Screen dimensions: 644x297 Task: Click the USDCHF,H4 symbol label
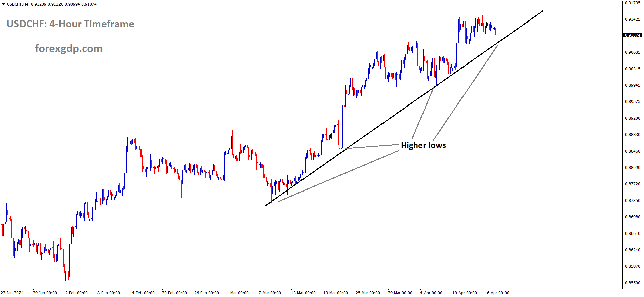[17, 4]
